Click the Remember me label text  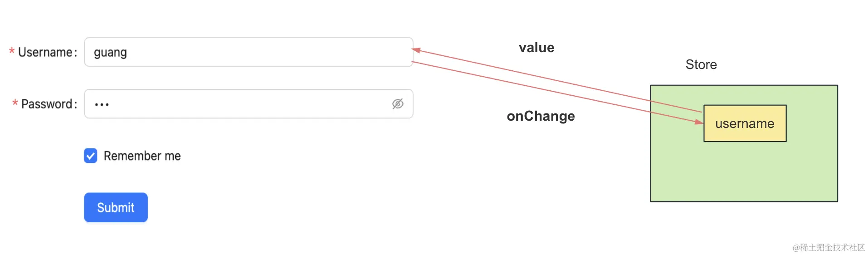click(x=142, y=156)
